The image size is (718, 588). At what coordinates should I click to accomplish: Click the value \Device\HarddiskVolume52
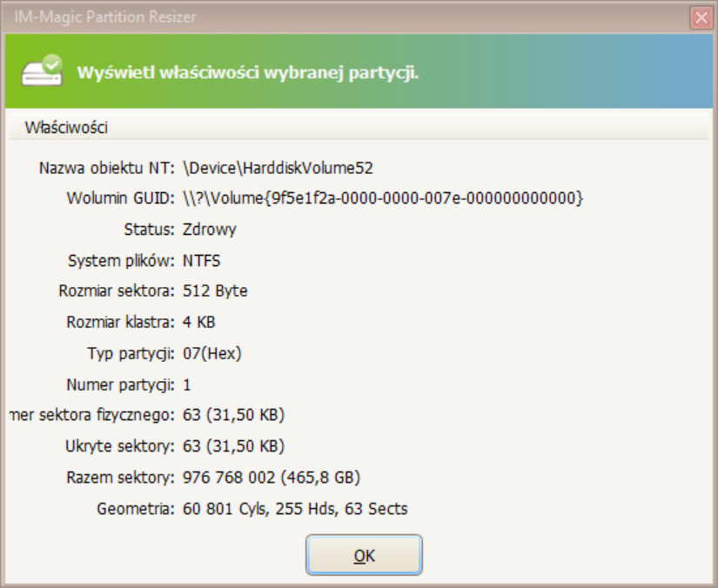click(278, 168)
